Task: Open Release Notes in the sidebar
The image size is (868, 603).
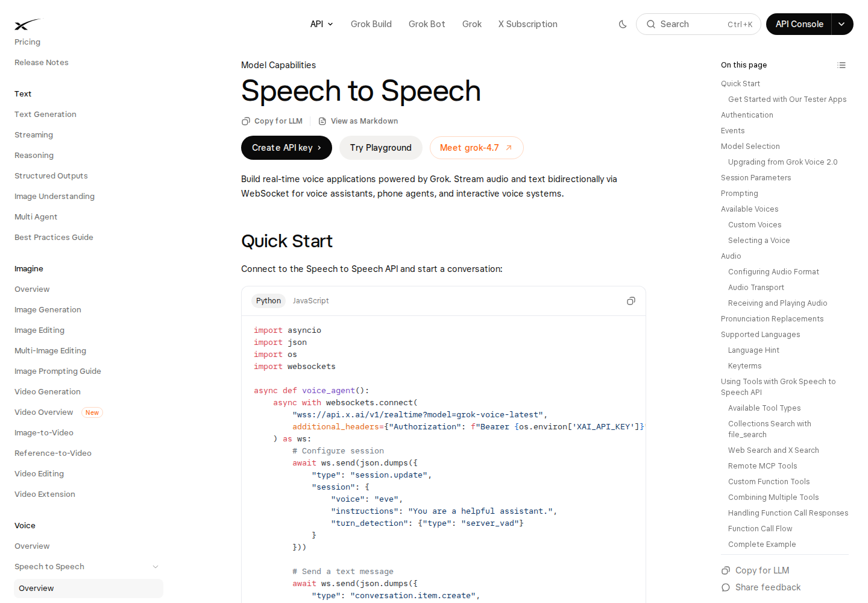Action: click(42, 63)
